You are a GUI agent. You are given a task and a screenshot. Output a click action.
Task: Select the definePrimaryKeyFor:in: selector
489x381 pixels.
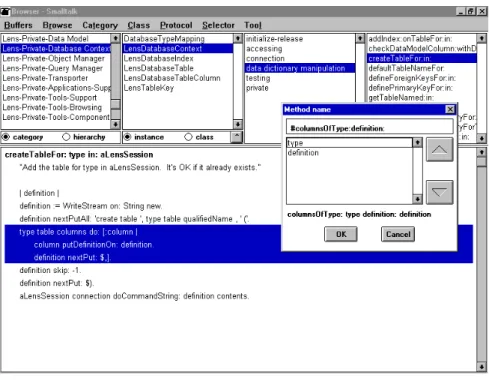click(422, 88)
